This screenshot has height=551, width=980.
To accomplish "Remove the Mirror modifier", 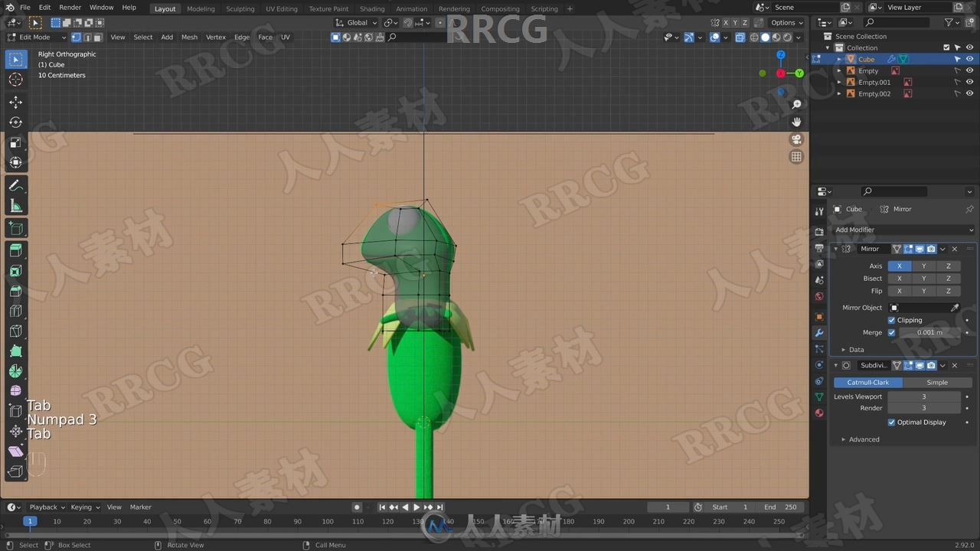I will (954, 249).
